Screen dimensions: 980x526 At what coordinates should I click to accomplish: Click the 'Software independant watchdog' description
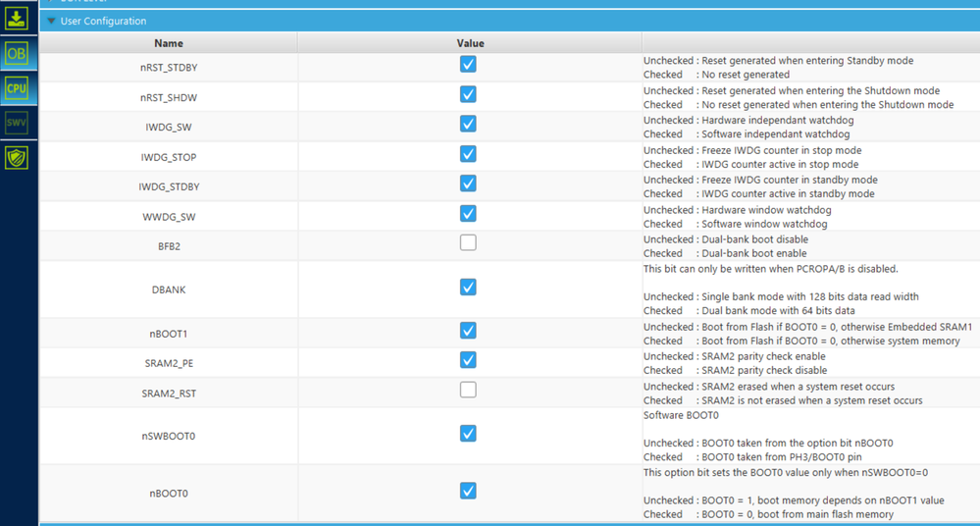pos(776,133)
